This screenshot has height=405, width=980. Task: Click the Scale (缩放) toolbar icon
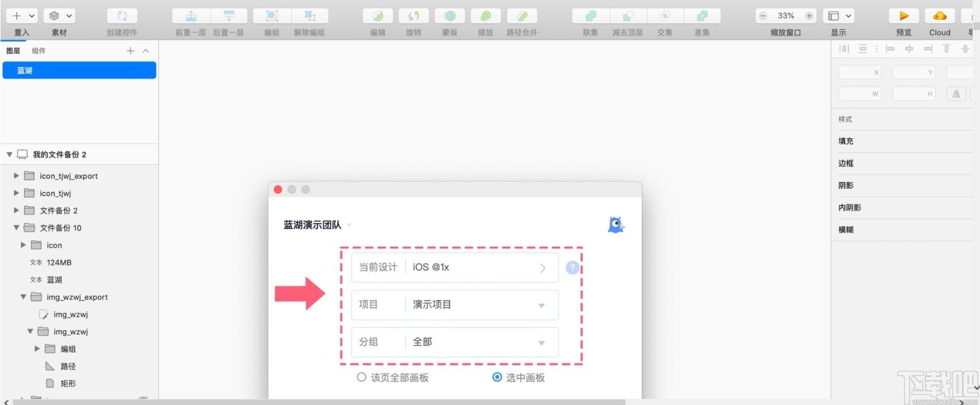(486, 16)
